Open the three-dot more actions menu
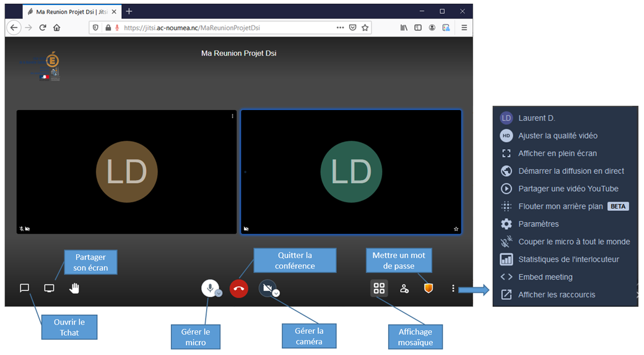 (x=453, y=289)
